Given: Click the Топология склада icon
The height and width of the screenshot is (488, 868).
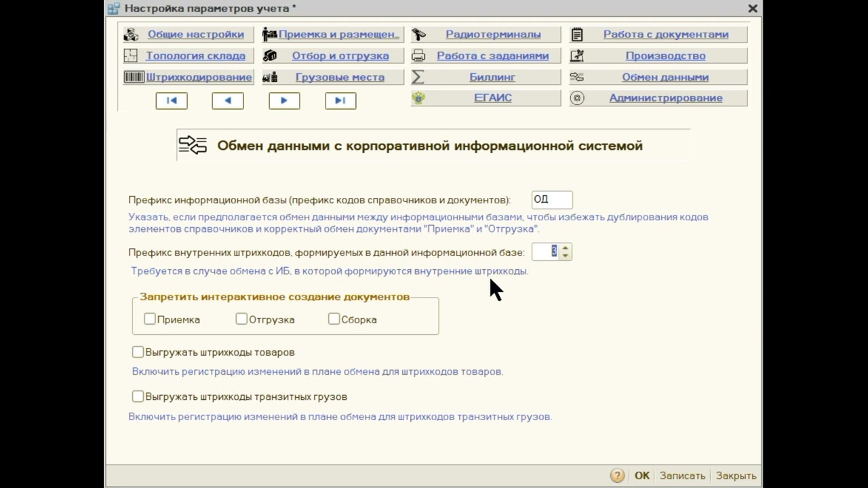Looking at the screenshot, I should pos(132,56).
